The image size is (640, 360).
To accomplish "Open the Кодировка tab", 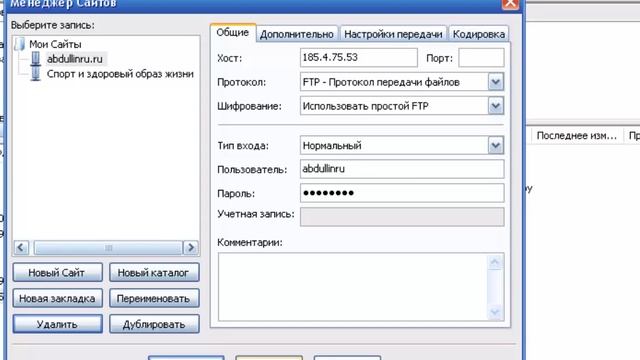I will [479, 34].
